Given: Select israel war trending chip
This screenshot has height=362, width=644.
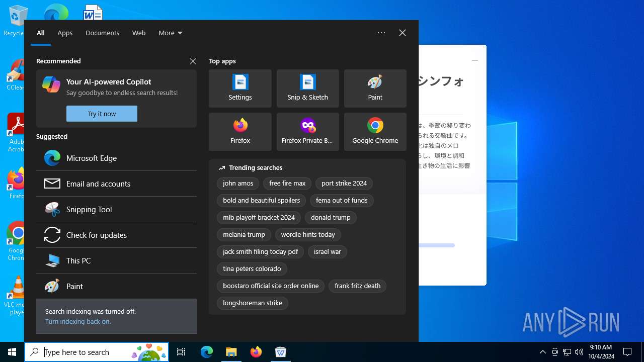Looking at the screenshot, I should [328, 252].
